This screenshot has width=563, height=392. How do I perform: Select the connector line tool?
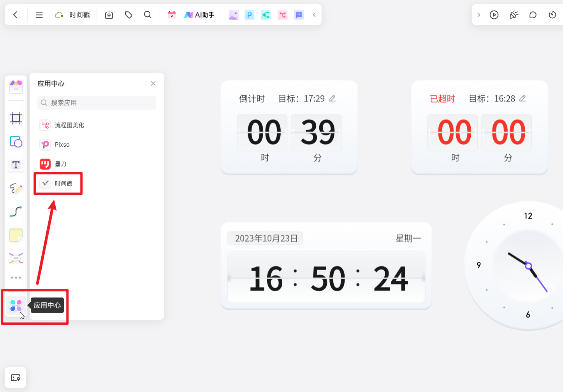click(16, 212)
